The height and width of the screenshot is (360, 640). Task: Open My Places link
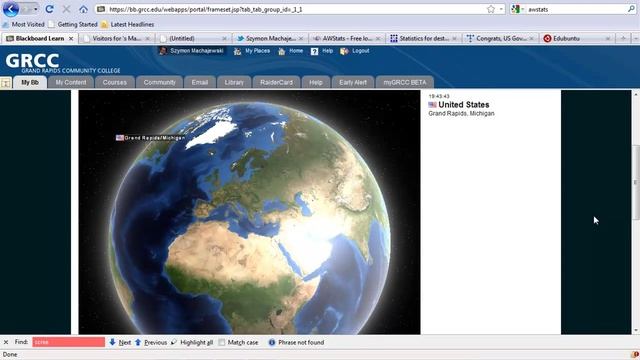click(257, 51)
